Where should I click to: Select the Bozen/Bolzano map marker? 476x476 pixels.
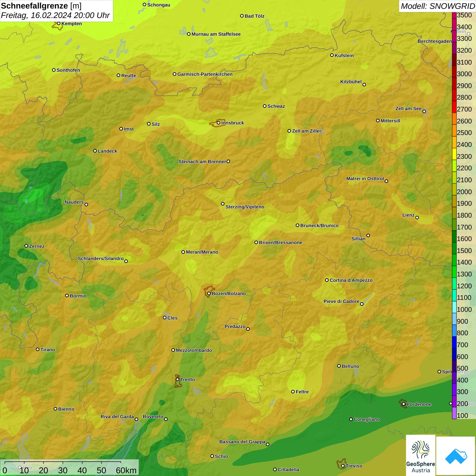209,293
